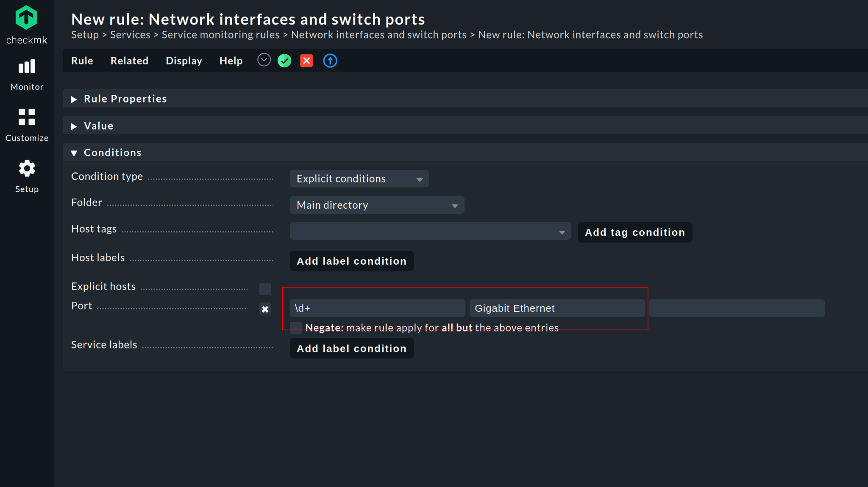Click Add label condition for Host labels
This screenshot has height=487, width=868.
click(351, 261)
